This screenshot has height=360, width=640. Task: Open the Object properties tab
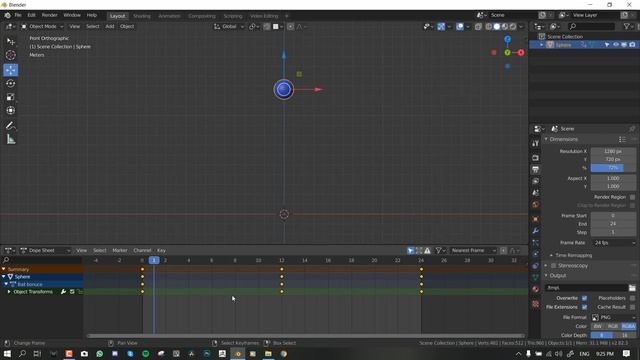tap(536, 219)
